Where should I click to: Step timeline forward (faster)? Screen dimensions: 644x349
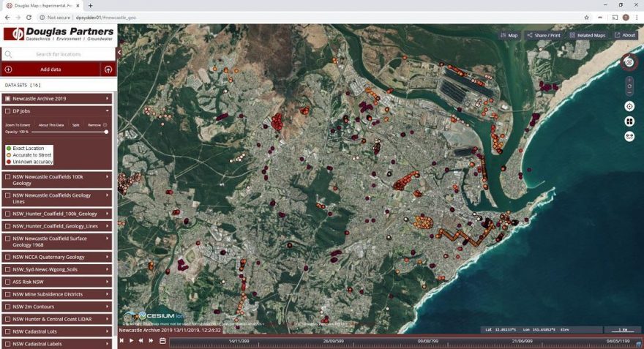(x=151, y=340)
